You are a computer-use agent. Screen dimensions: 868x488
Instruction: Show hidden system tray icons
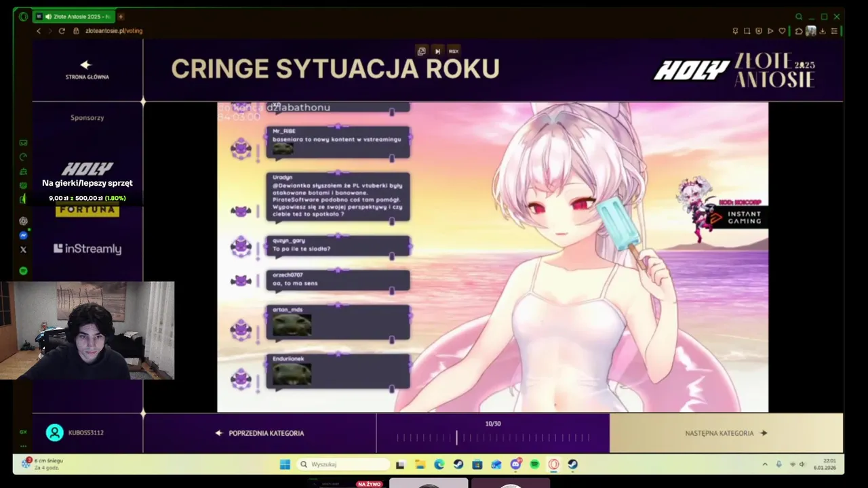click(x=765, y=464)
